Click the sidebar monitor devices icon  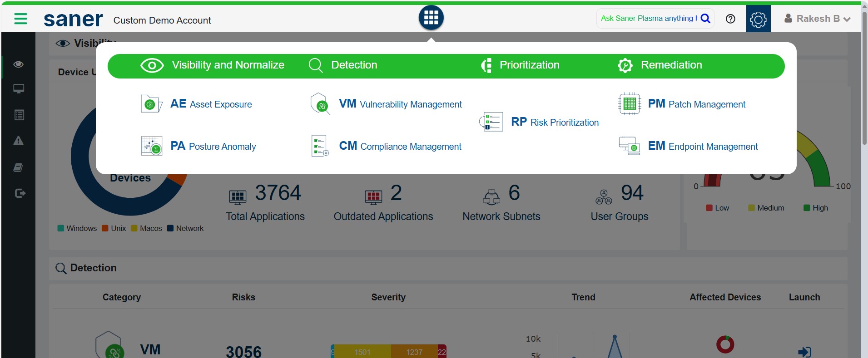coord(19,89)
